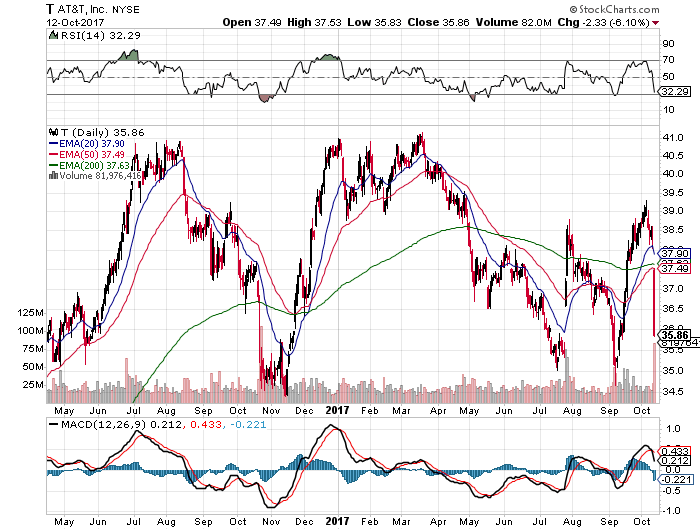Click the MACD(12,26,9) 0.212 legend label
This screenshot has width=700, height=530.
click(116, 424)
